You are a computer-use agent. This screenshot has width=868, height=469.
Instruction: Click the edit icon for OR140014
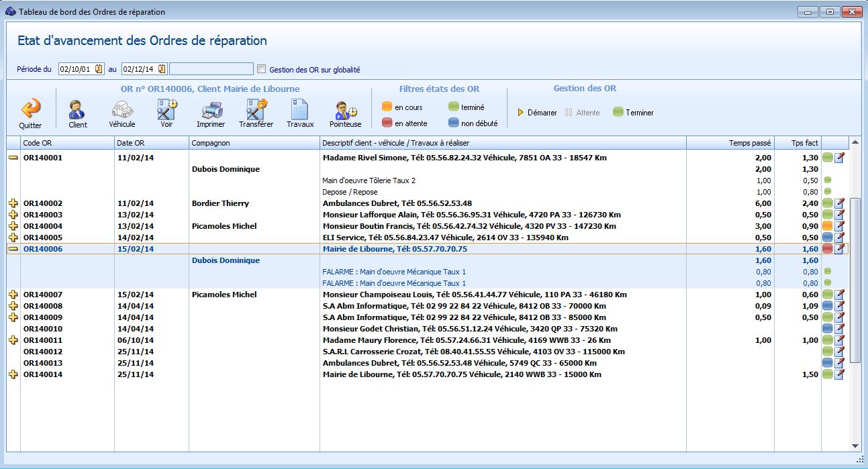tap(839, 374)
